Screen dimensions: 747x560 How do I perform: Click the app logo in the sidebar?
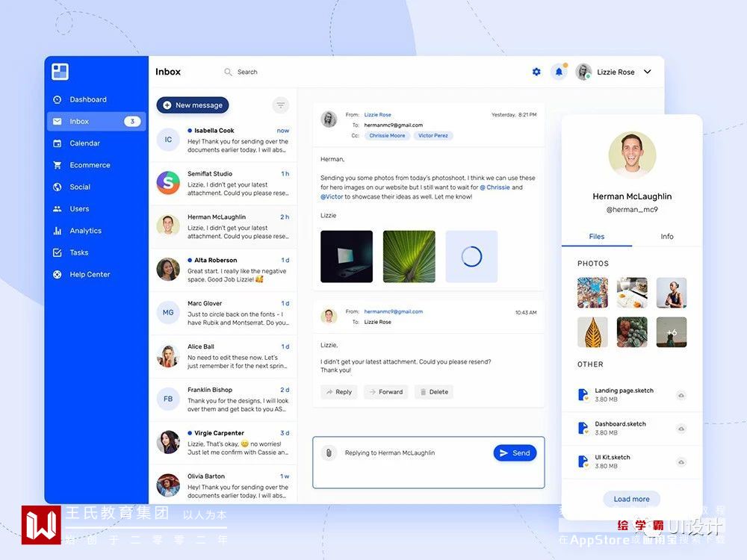pos(60,72)
